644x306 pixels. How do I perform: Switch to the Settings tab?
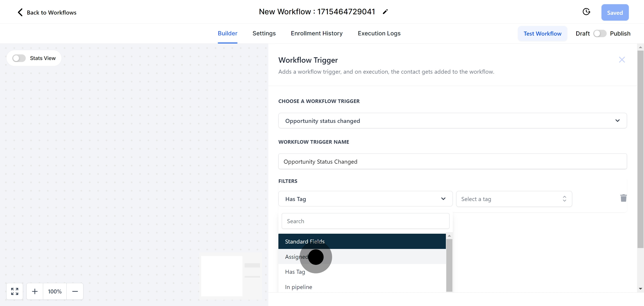click(x=264, y=33)
